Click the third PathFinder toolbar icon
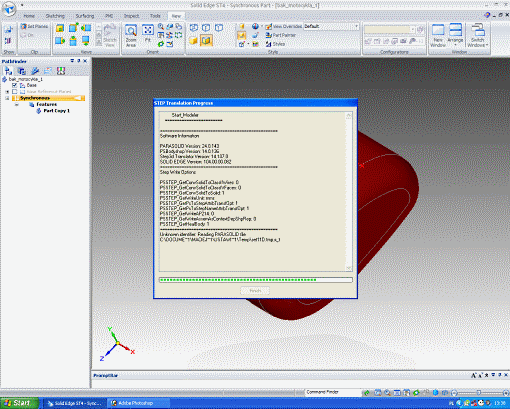The image size is (510, 409). coord(35,71)
